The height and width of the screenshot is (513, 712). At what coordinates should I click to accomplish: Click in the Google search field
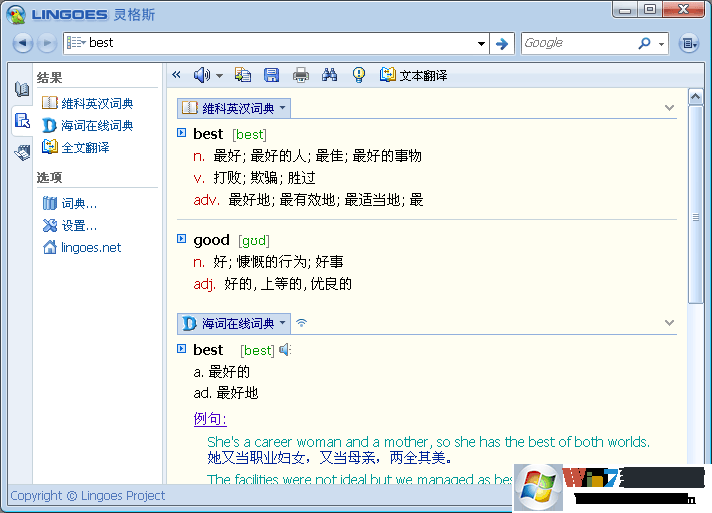(578, 43)
